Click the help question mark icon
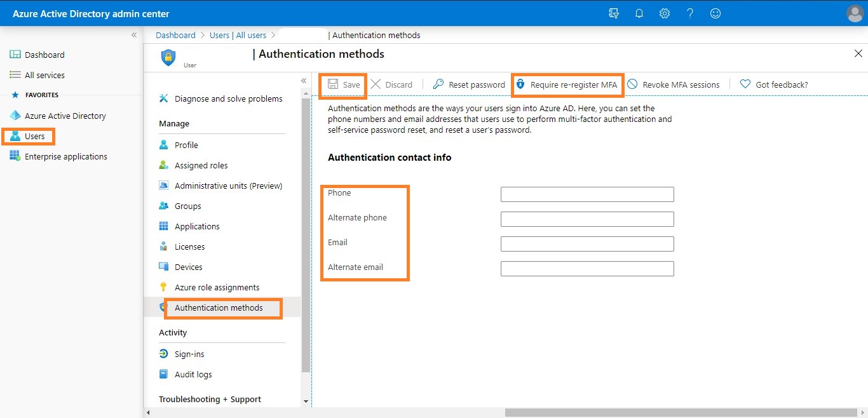This screenshot has width=868, height=418. (690, 13)
